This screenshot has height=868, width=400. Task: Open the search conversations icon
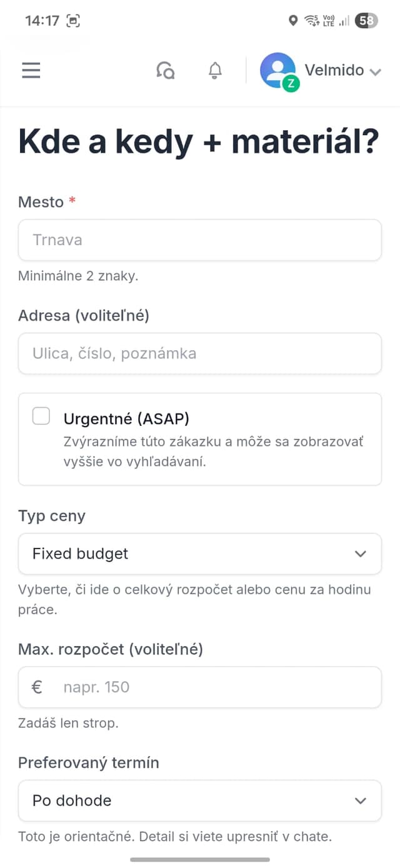pos(165,70)
